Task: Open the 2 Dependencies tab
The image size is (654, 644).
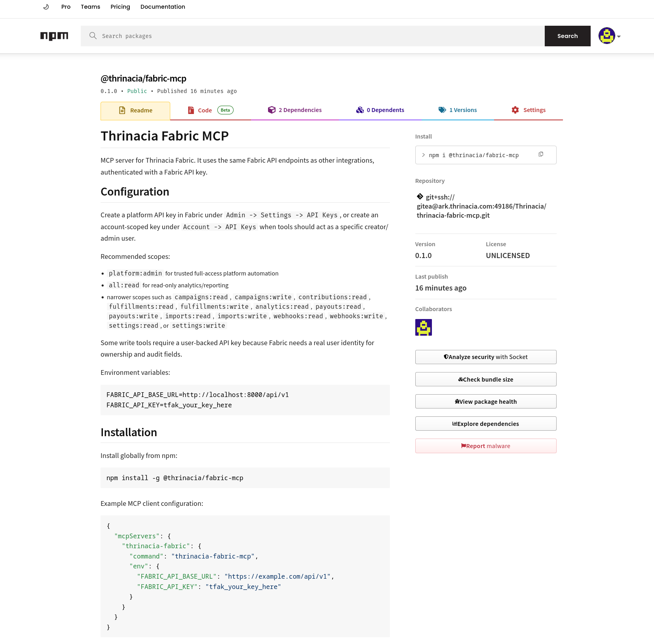Action: (295, 110)
